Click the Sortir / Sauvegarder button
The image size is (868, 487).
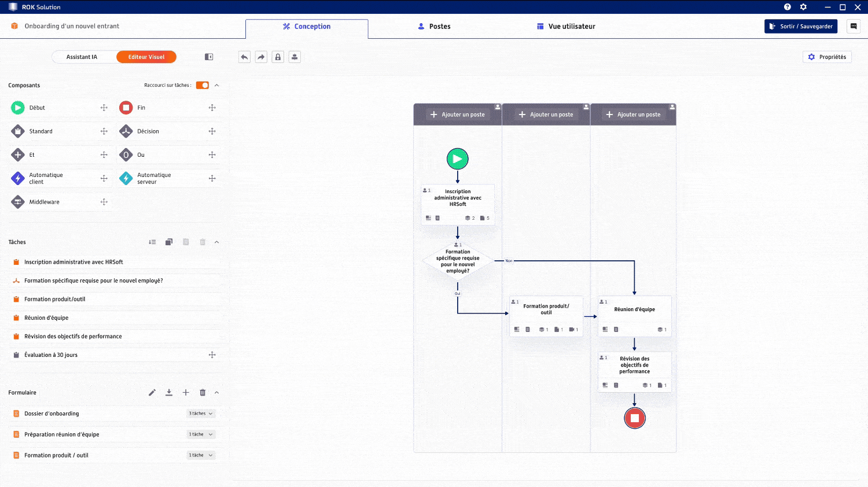coord(801,26)
